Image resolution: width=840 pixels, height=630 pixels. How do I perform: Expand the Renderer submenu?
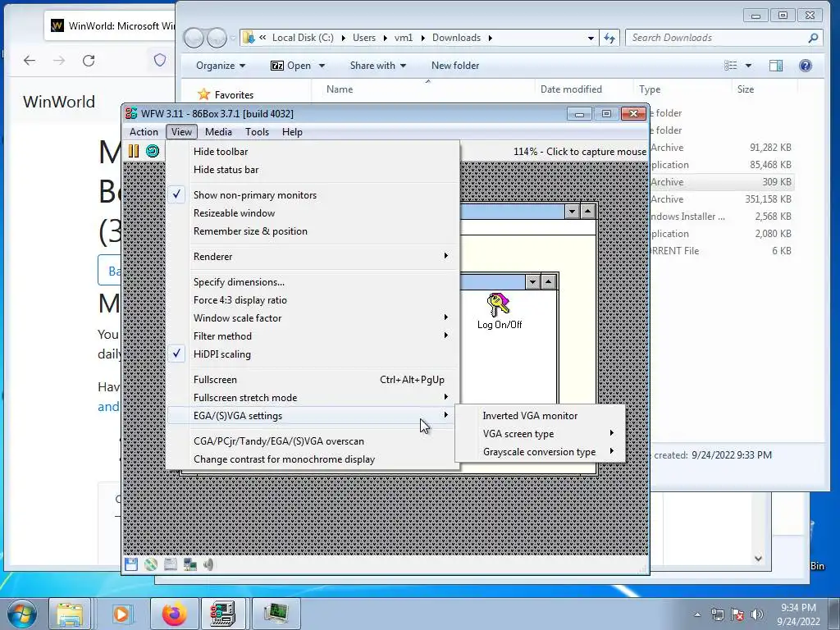click(x=313, y=257)
